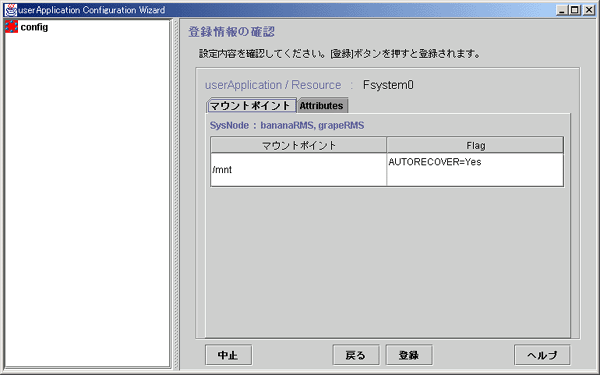Register settings with the 登録 button
Image resolution: width=600 pixels, height=375 pixels.
pos(409,355)
